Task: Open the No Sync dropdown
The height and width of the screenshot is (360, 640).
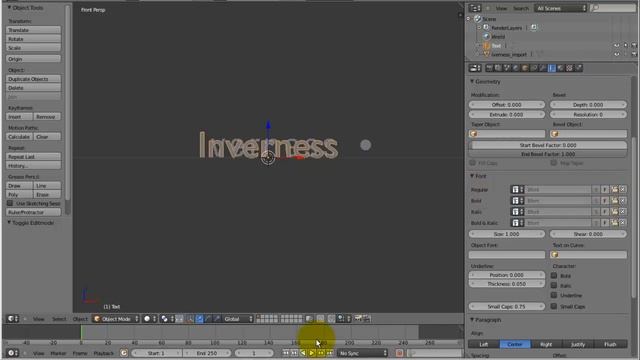Action: pyautogui.click(x=362, y=353)
